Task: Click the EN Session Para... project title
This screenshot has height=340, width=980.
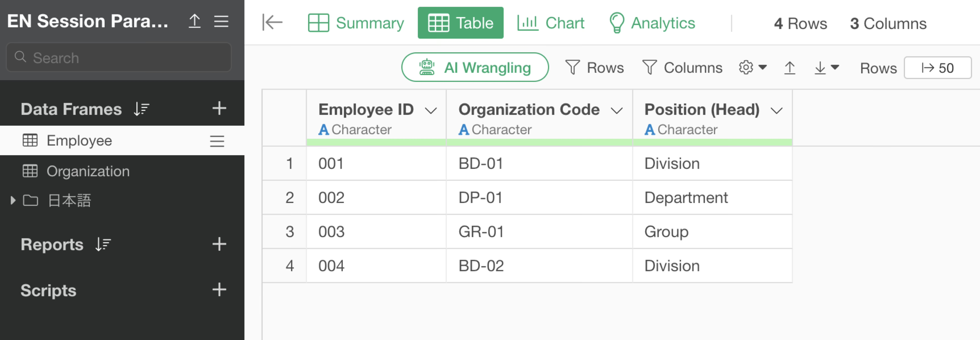Action: [x=88, y=21]
